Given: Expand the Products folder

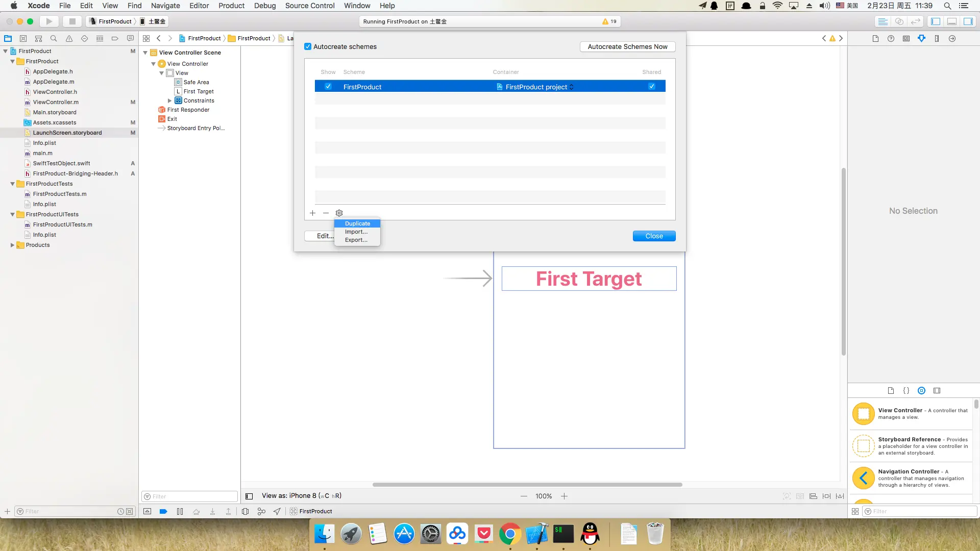Looking at the screenshot, I should pos(12,245).
